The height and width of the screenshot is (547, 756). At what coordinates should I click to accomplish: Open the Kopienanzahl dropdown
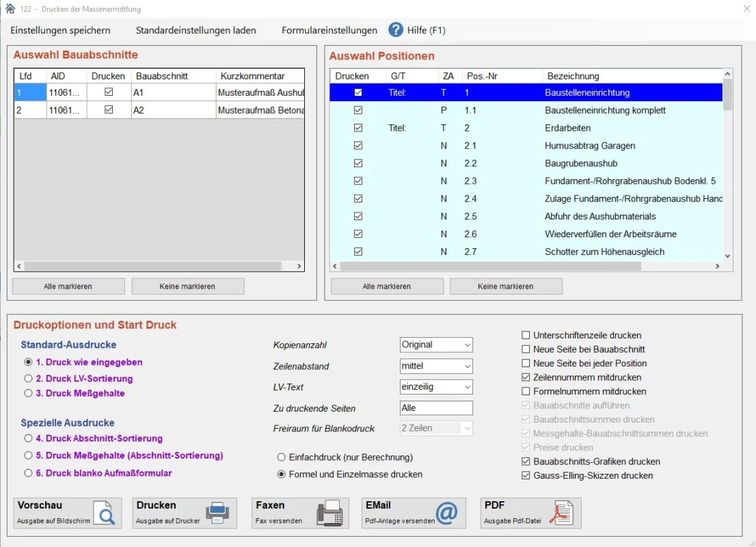click(x=436, y=345)
